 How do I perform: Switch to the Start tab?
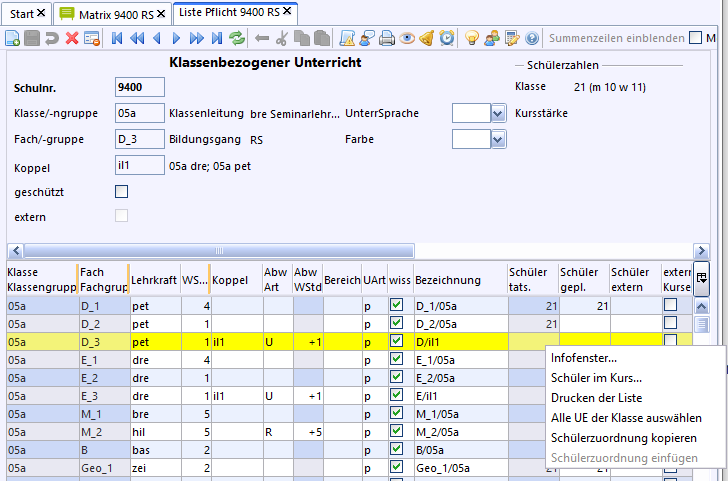click(x=22, y=14)
